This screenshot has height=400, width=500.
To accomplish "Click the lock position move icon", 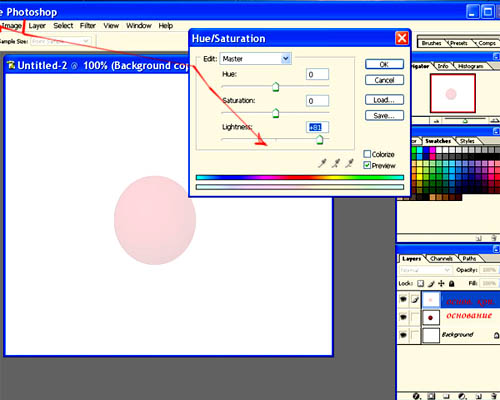I will pos(441,283).
